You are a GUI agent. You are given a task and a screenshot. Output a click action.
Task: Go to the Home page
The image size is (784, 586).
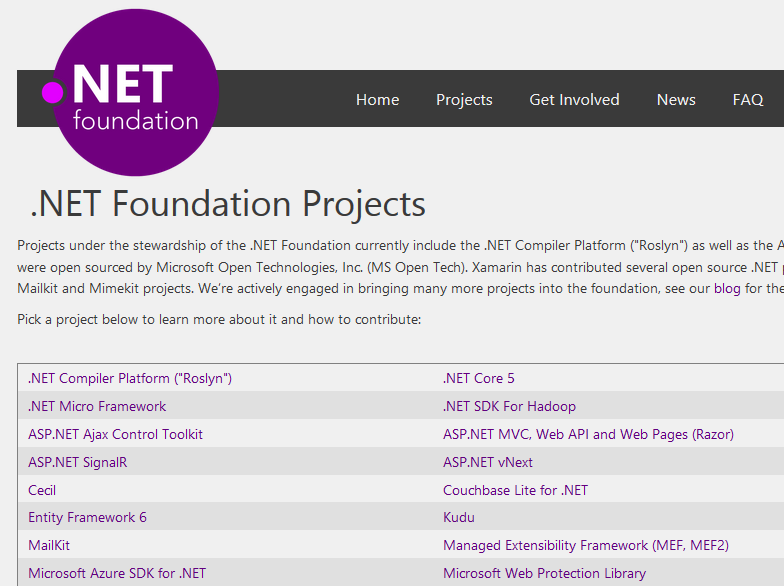click(x=378, y=100)
